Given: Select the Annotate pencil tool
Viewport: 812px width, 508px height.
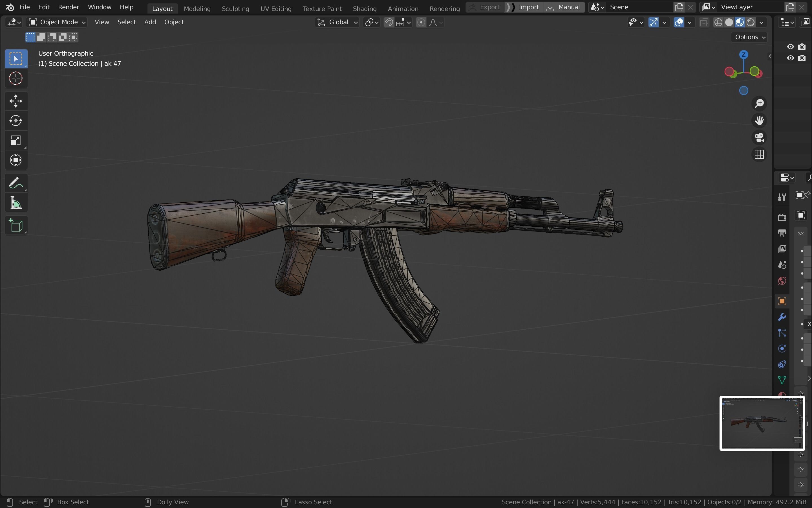Looking at the screenshot, I should [x=16, y=183].
